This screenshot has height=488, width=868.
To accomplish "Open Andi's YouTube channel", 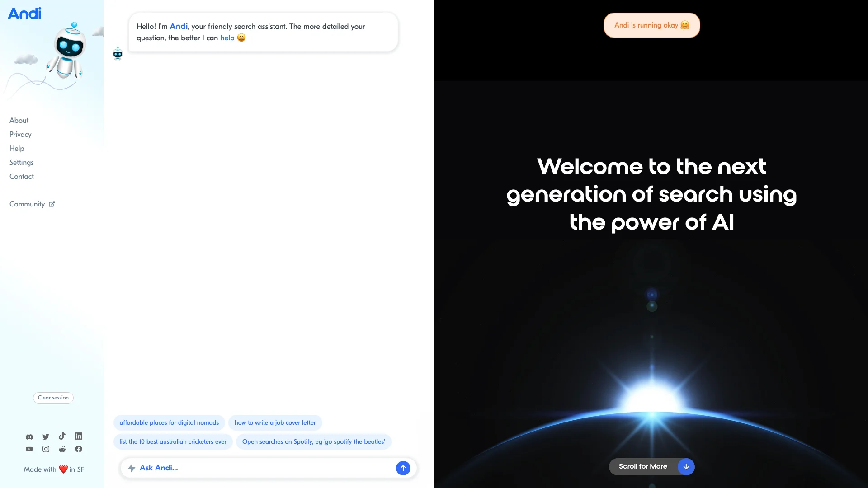I will tap(29, 449).
